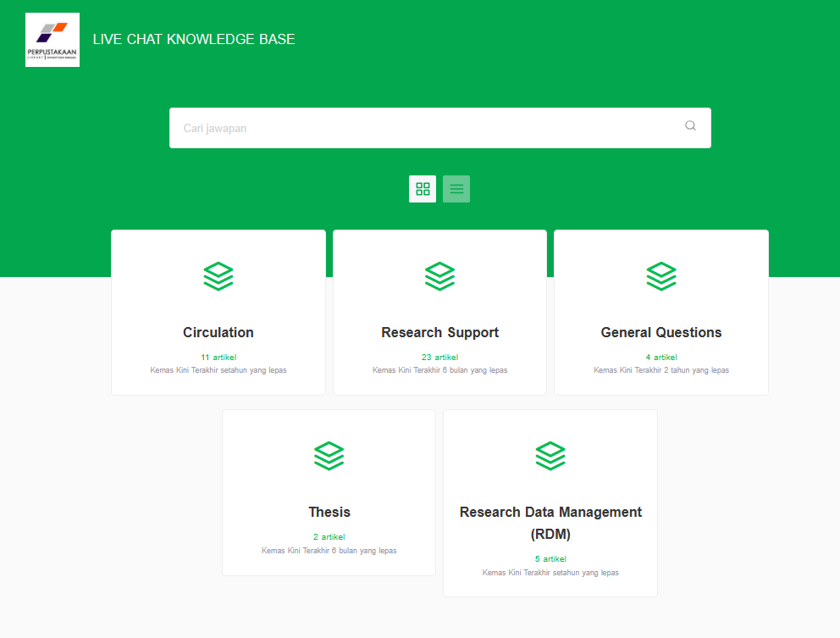Open the Circulation category title
The width and height of the screenshot is (840, 638).
[218, 332]
